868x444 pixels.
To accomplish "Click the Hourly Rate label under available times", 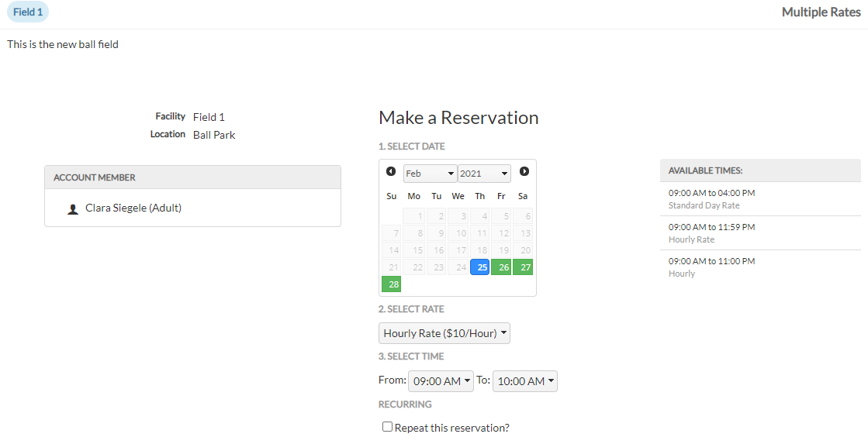I will click(x=691, y=239).
